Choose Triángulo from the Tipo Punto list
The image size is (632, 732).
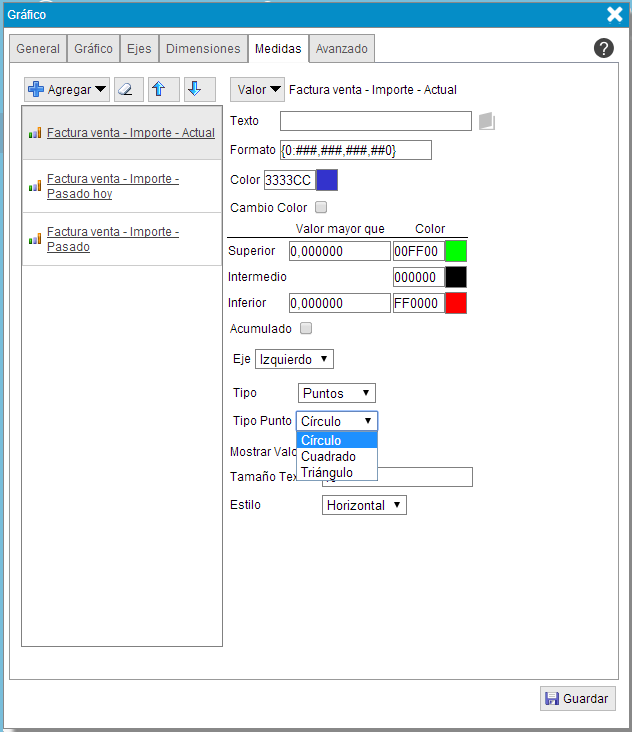point(327,472)
